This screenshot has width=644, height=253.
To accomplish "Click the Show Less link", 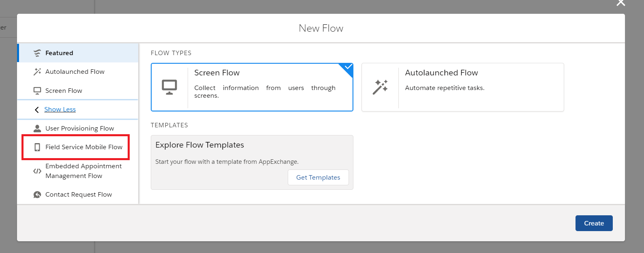I will pos(60,109).
